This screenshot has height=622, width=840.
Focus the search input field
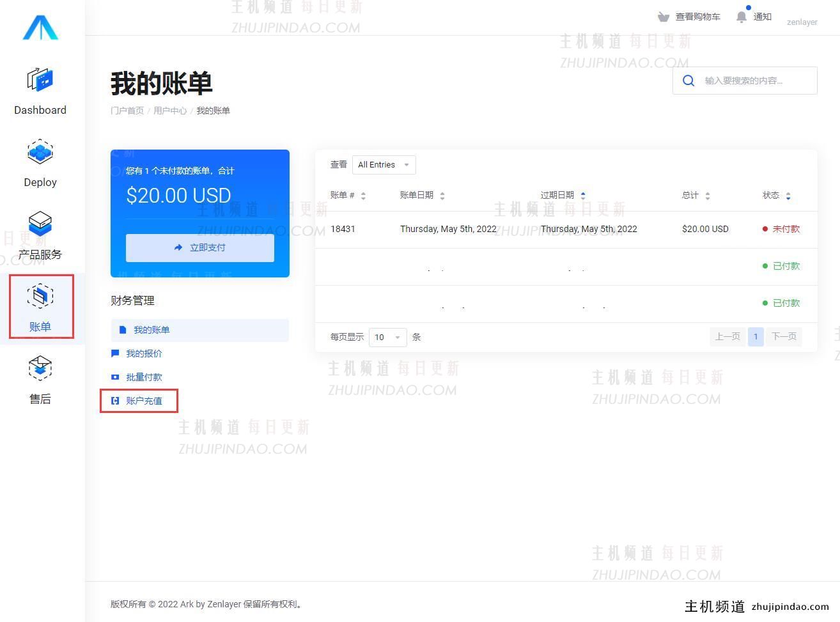pyautogui.click(x=745, y=81)
